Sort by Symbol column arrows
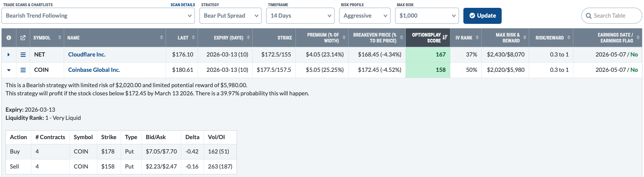Screen dimensions: 644x177 [x=60, y=38]
